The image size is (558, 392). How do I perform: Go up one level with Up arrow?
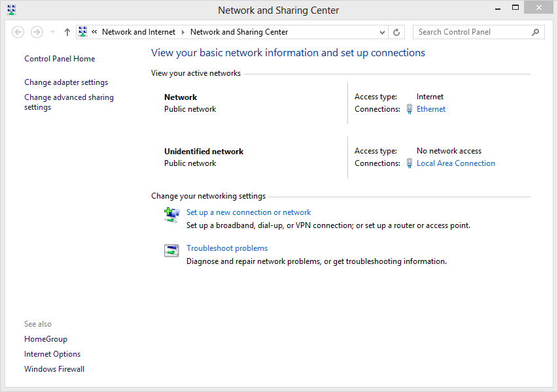point(67,32)
